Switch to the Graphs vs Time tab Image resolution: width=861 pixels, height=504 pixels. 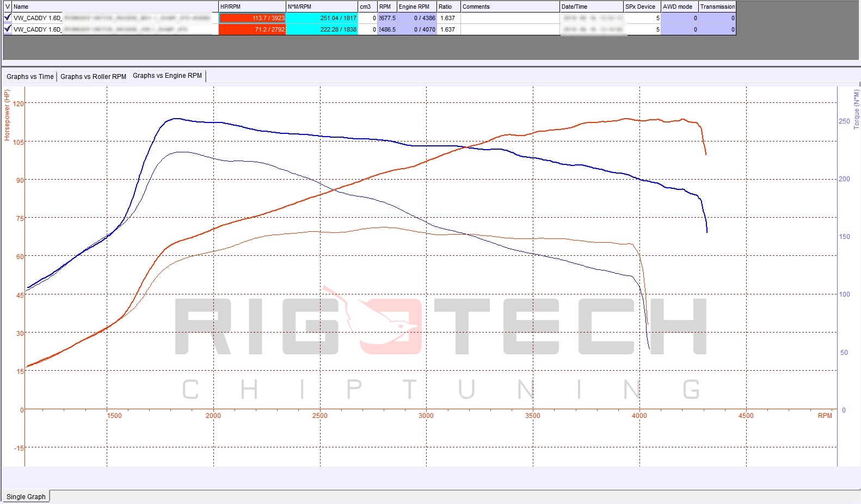tap(30, 77)
